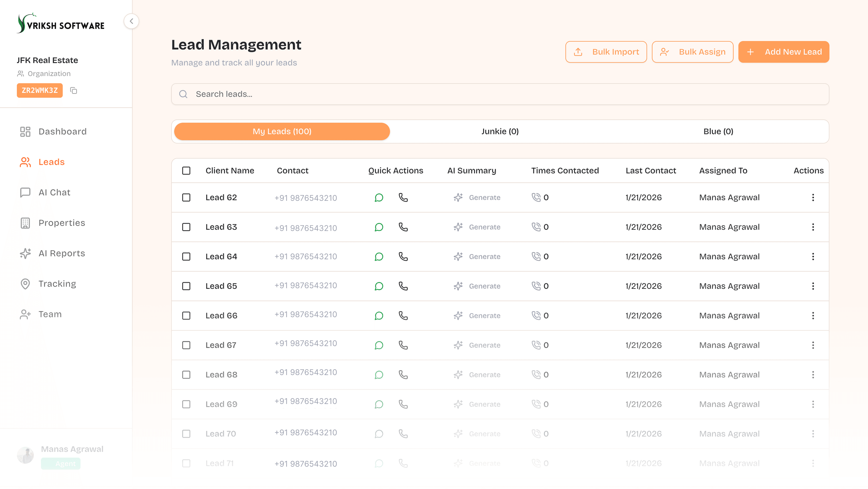
Task: Click the Tracking pin icon
Action: (x=25, y=284)
